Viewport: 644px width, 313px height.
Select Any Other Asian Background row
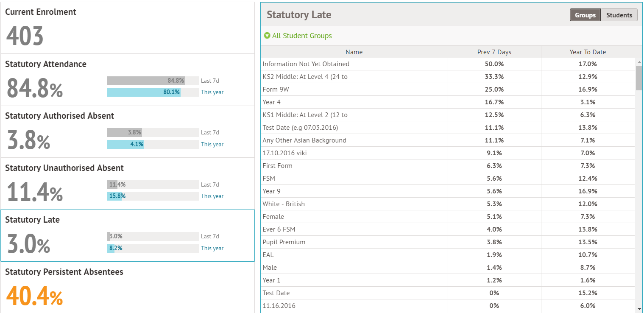448,140
